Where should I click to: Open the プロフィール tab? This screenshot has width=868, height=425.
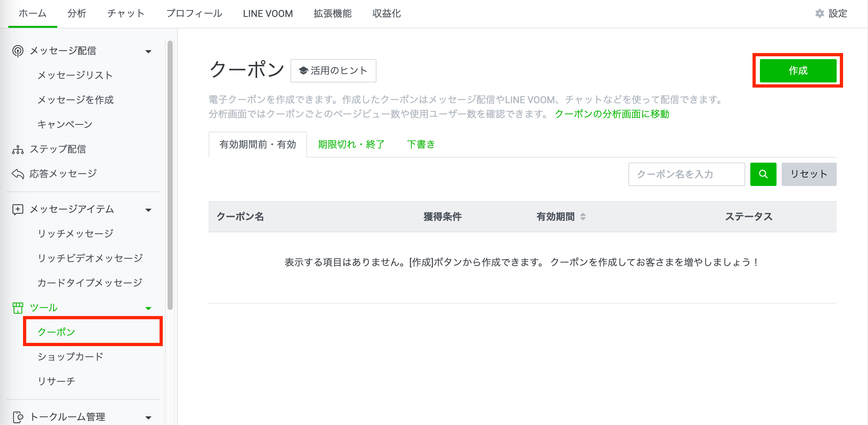(x=194, y=13)
